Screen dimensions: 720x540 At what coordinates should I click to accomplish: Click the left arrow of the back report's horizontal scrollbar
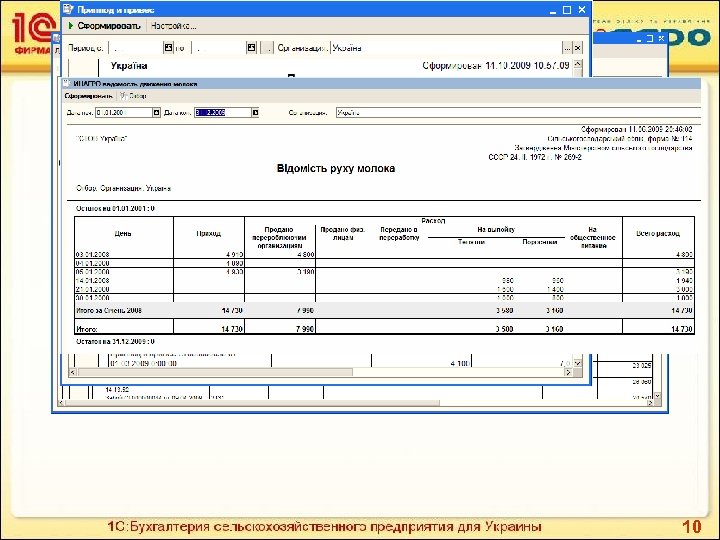pyautogui.click(x=72, y=372)
